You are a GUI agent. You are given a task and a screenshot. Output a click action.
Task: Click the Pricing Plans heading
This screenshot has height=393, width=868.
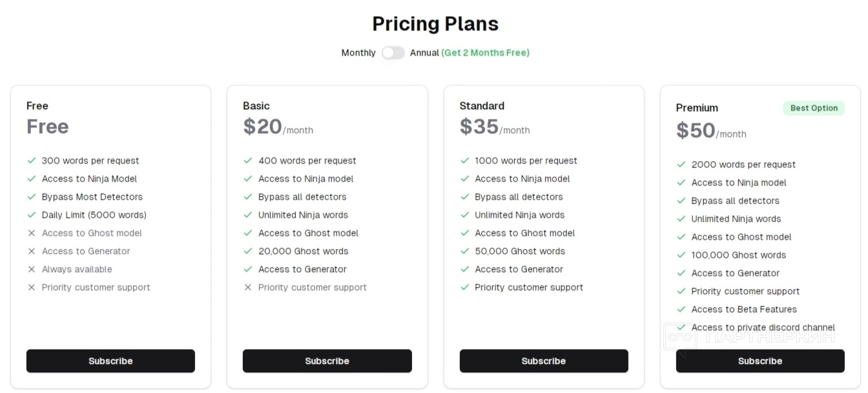click(435, 24)
